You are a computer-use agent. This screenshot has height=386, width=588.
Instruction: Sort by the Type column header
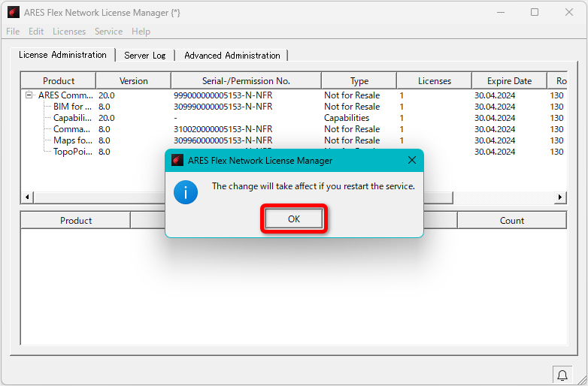click(359, 81)
